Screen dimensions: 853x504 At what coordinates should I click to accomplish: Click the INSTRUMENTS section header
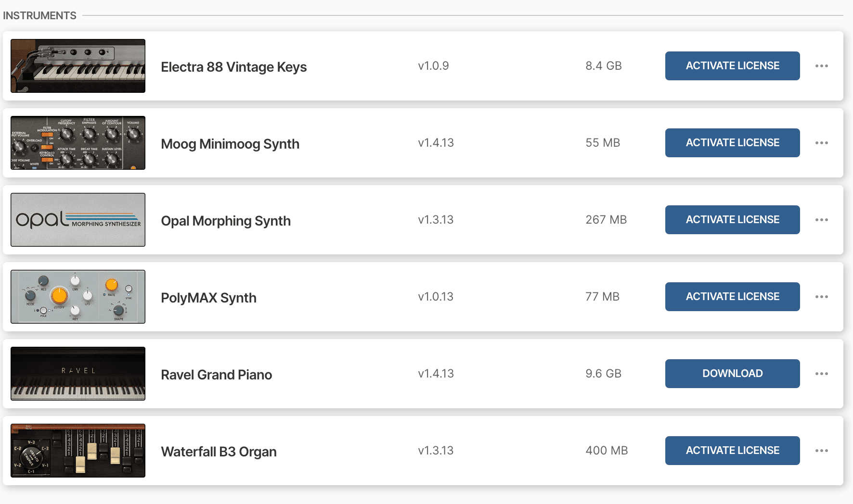[39, 15]
